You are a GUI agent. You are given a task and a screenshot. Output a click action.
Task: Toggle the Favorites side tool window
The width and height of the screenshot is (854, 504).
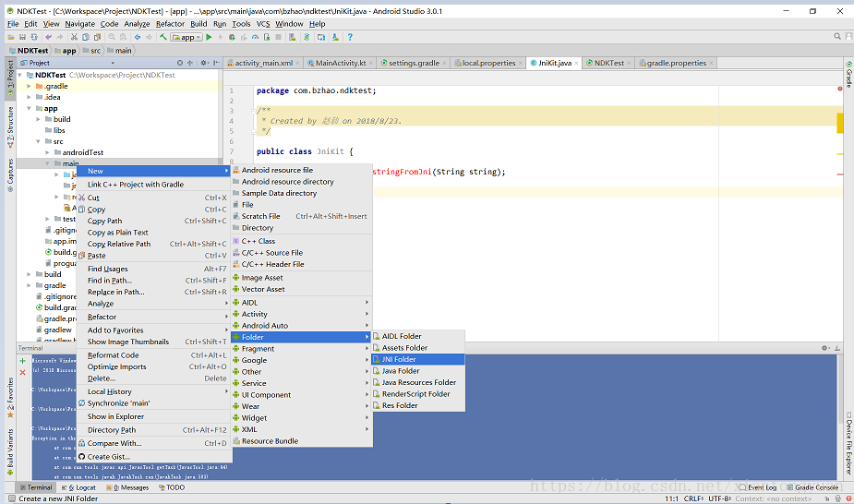click(x=10, y=397)
